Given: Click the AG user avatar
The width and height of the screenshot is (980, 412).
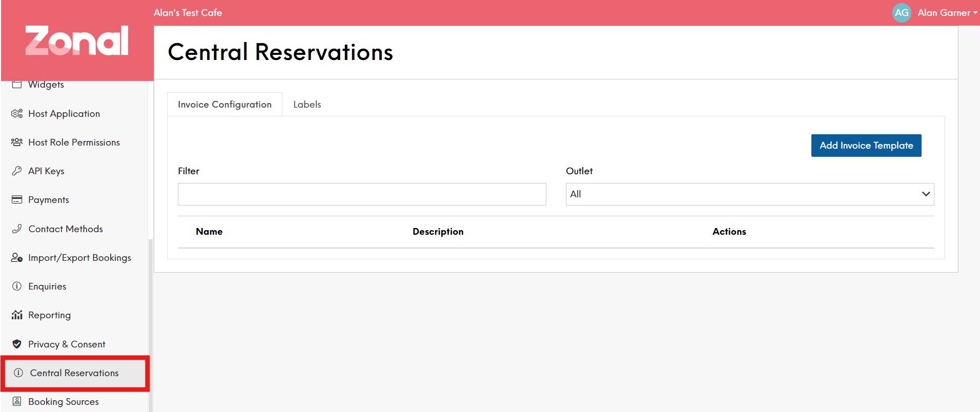Looking at the screenshot, I should [x=902, y=13].
